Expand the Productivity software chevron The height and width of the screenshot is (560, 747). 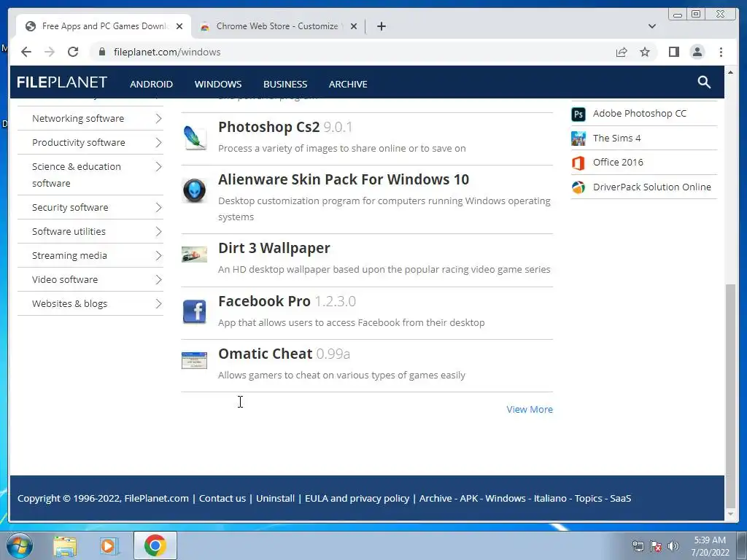click(x=158, y=142)
